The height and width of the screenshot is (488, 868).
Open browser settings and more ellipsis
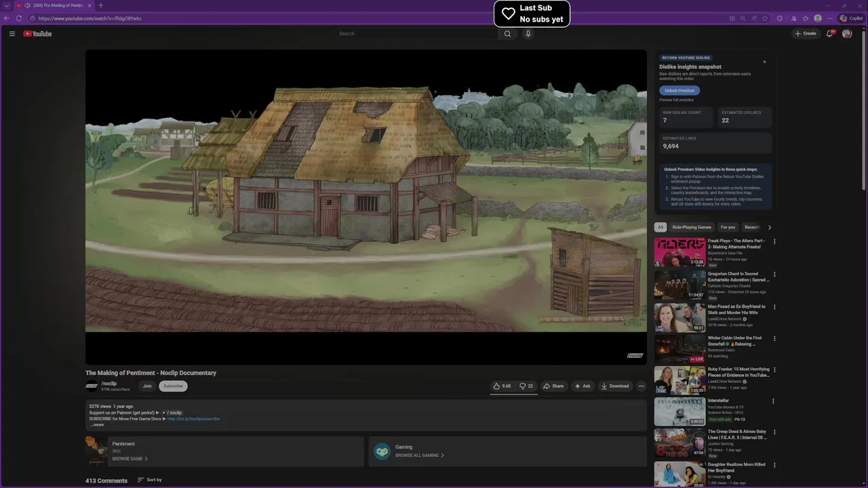tap(829, 18)
